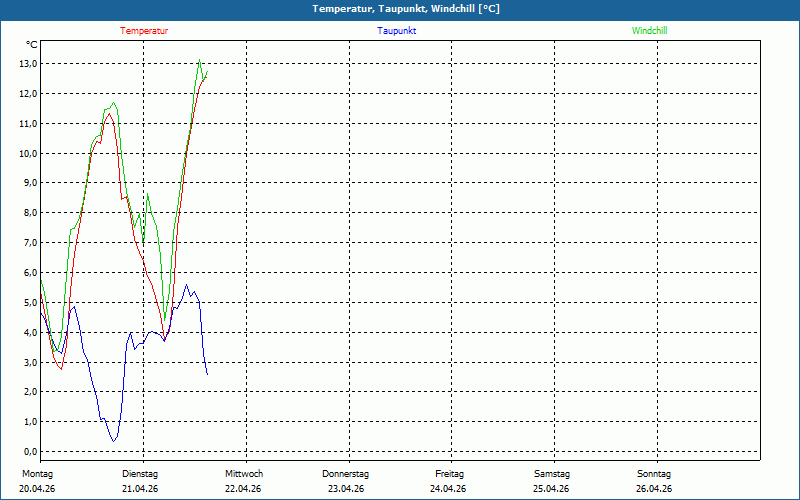Click the 25.04.26 date label

[551, 489]
